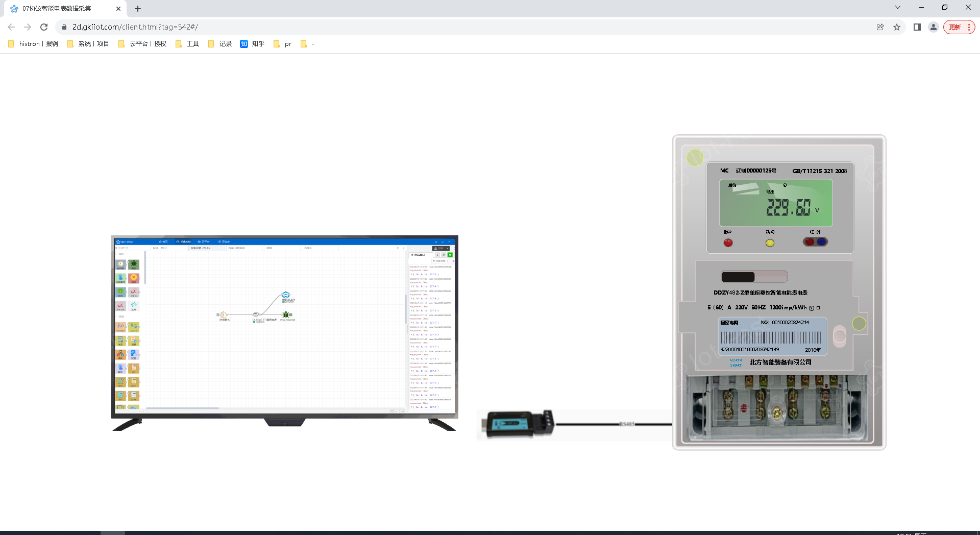Click the 北方智能装备有限公司 company text

[x=780, y=362]
